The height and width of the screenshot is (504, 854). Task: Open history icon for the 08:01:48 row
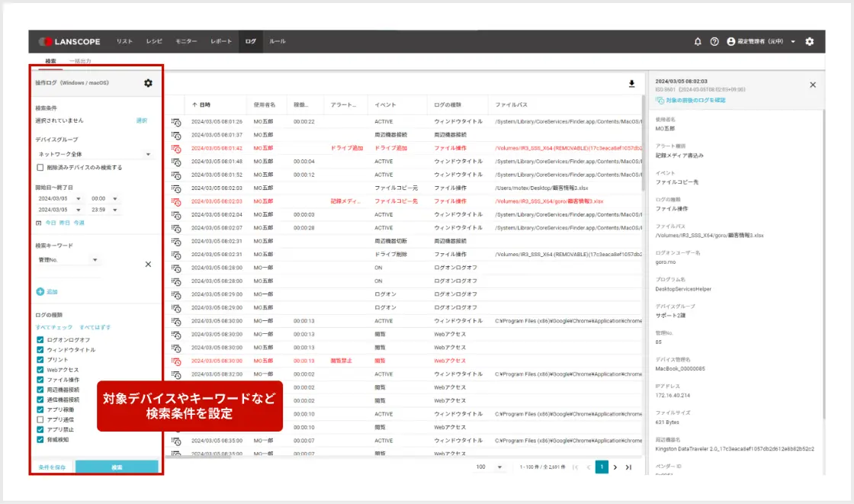coord(176,162)
